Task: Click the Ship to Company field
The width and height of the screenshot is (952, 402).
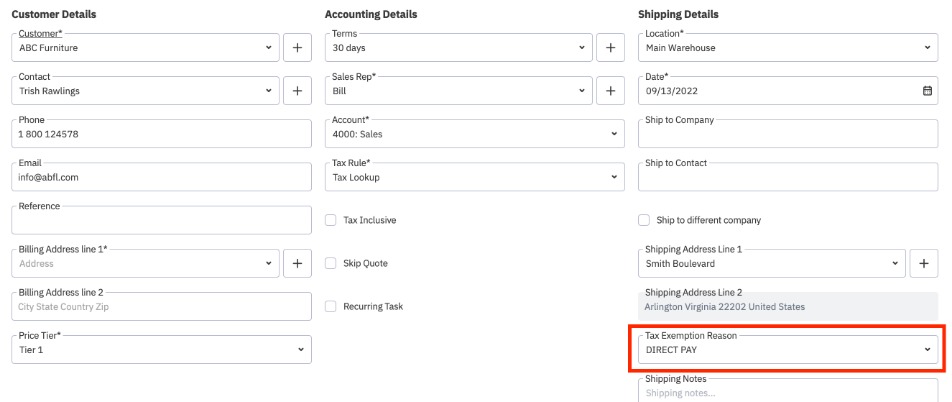Action: pos(788,134)
